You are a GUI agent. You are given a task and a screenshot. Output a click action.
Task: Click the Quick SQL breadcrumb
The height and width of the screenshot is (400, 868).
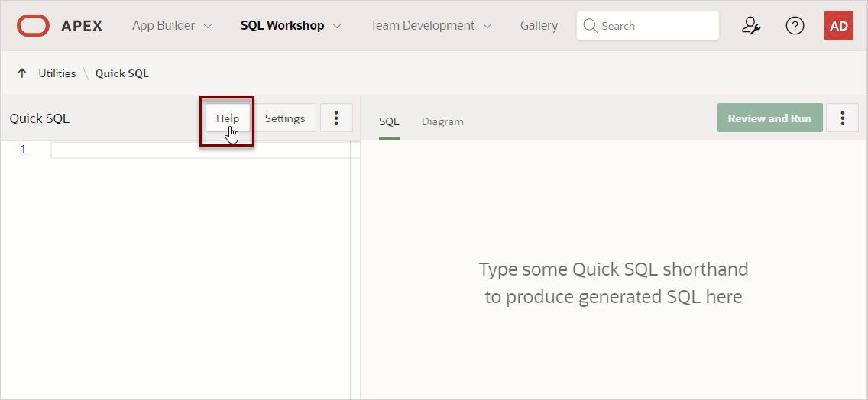pos(121,73)
